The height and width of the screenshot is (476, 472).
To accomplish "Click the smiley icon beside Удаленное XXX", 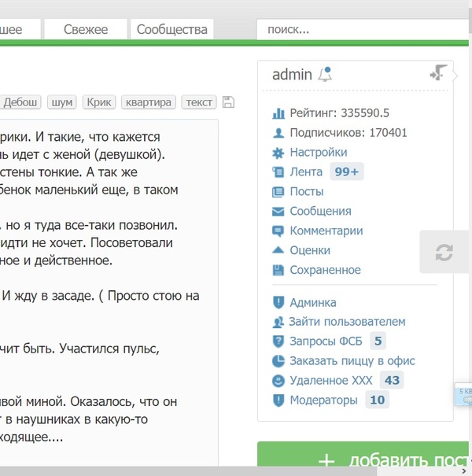I will [278, 381].
